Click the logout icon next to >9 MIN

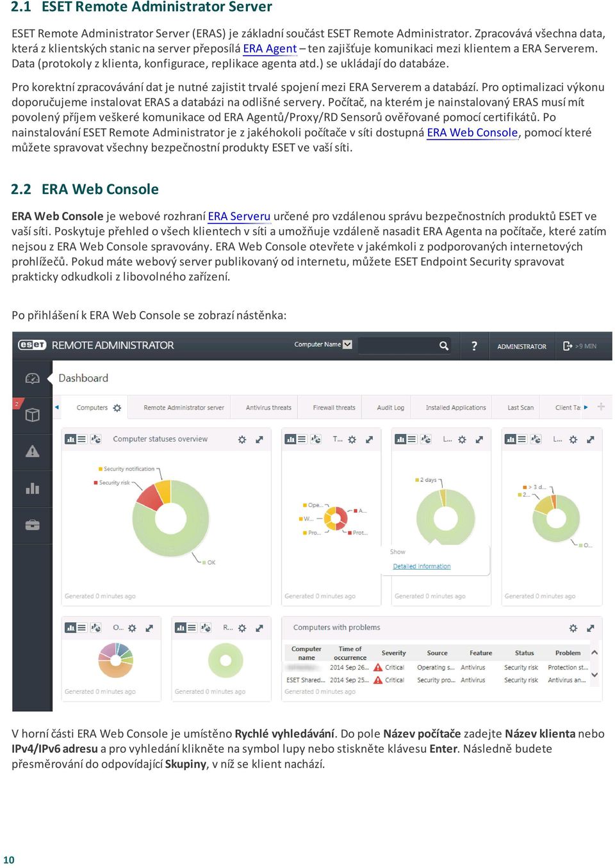[x=568, y=346]
